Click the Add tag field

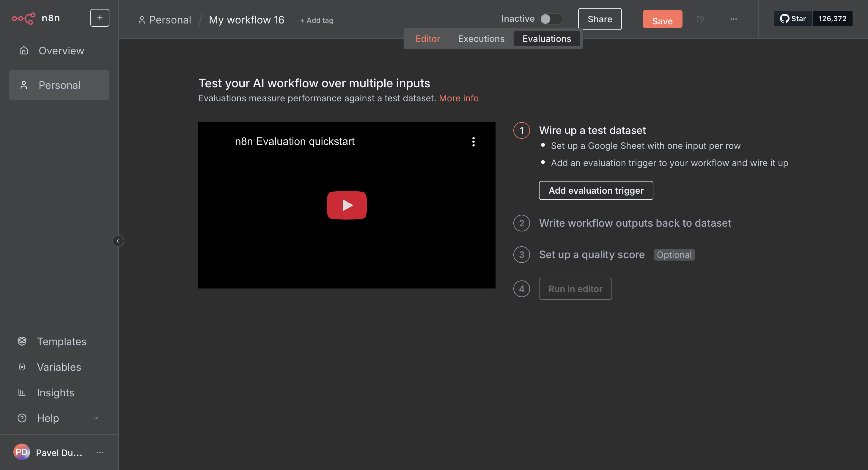pyautogui.click(x=317, y=20)
